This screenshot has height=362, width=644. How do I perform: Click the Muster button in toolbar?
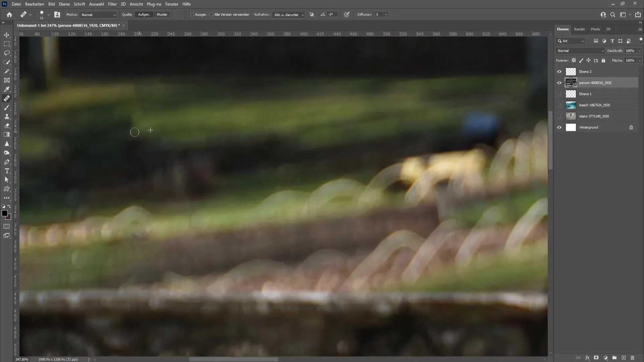[162, 15]
